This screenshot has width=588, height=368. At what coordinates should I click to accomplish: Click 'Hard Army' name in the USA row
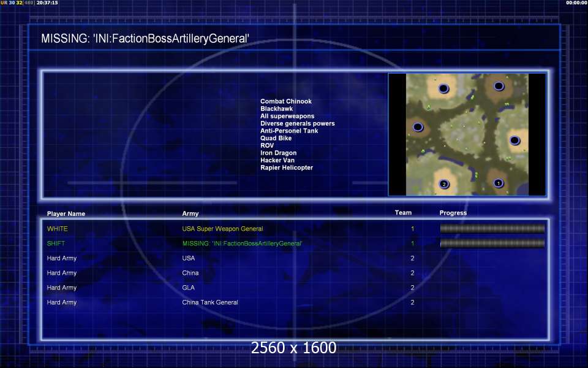61,258
